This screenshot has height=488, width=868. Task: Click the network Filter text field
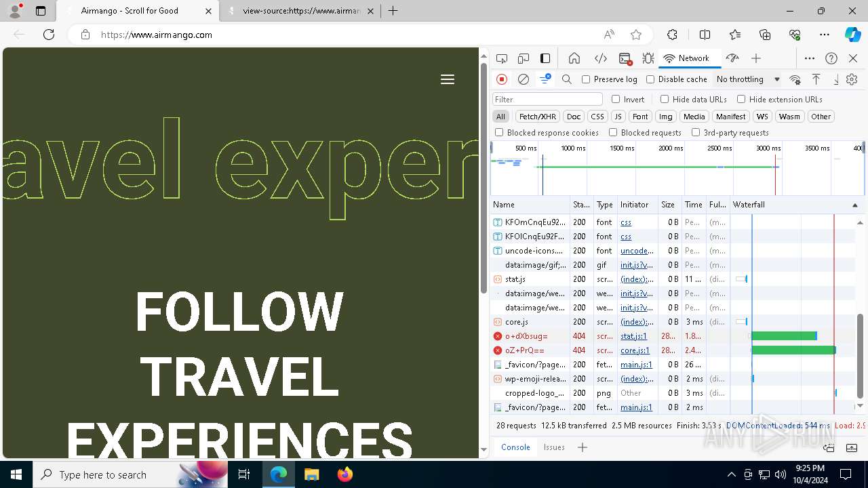pyautogui.click(x=547, y=99)
